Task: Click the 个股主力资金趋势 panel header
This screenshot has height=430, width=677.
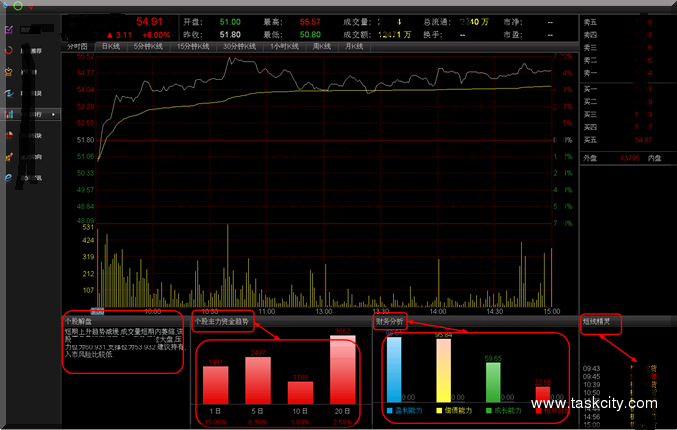Action: point(221,322)
